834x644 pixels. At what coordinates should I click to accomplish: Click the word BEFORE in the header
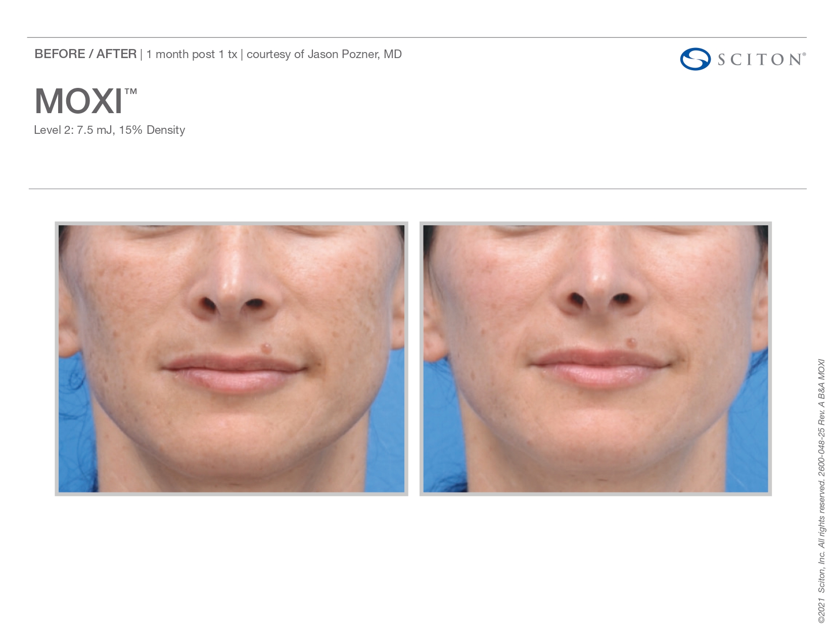(x=60, y=54)
